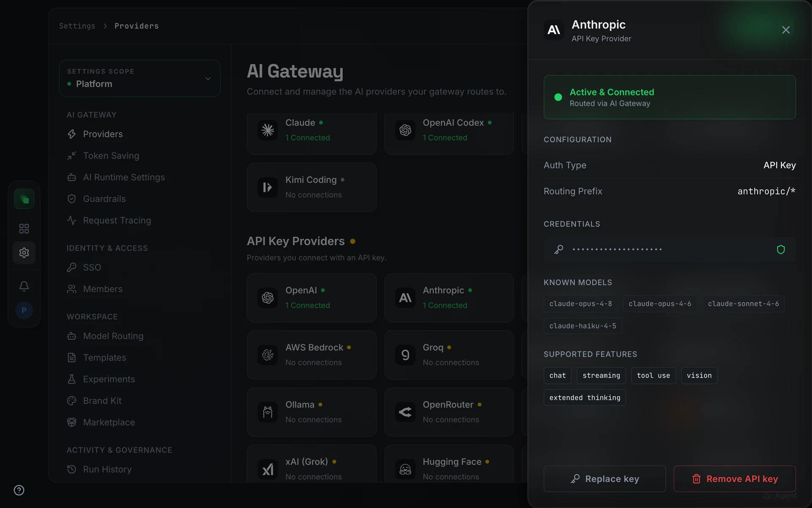Click the OpenRouter provider icon

405,412
